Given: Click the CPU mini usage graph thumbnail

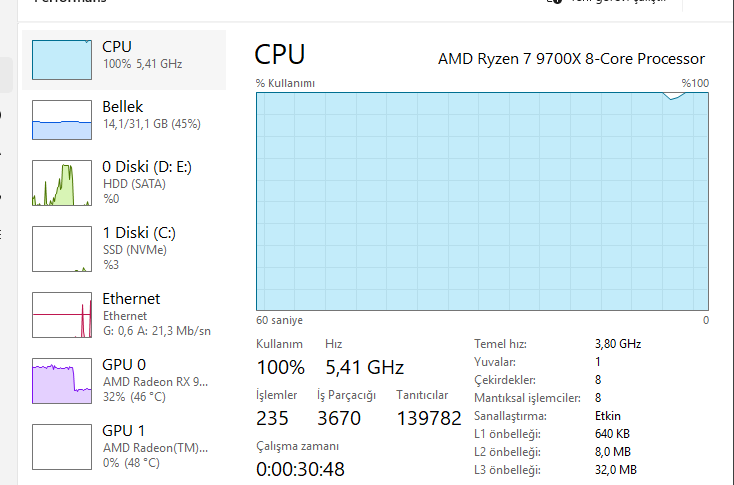Looking at the screenshot, I should tap(62, 59).
